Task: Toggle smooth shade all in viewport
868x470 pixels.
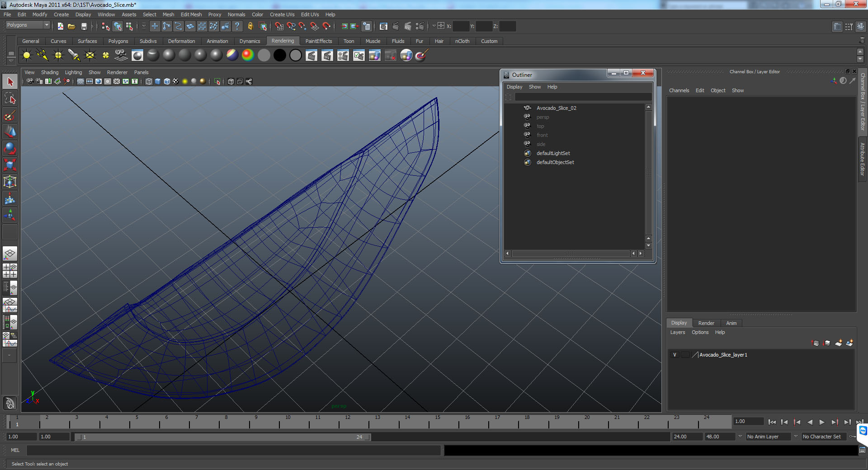Action: click(x=158, y=81)
